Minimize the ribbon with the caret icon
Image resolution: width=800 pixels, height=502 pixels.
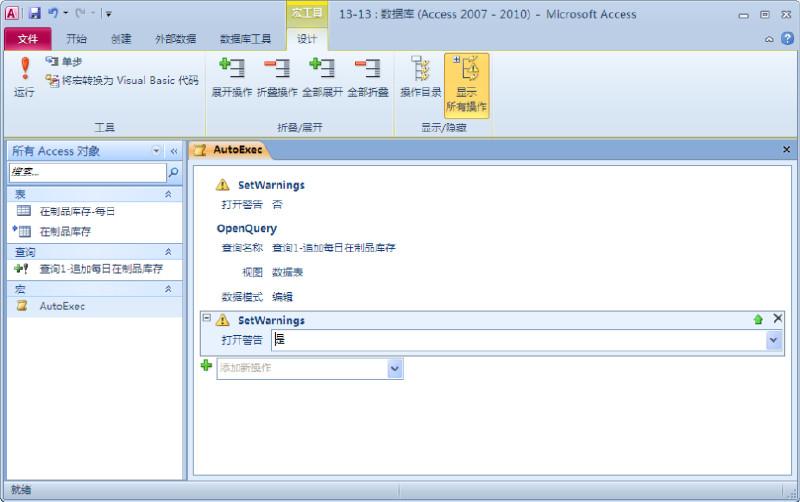coord(769,39)
